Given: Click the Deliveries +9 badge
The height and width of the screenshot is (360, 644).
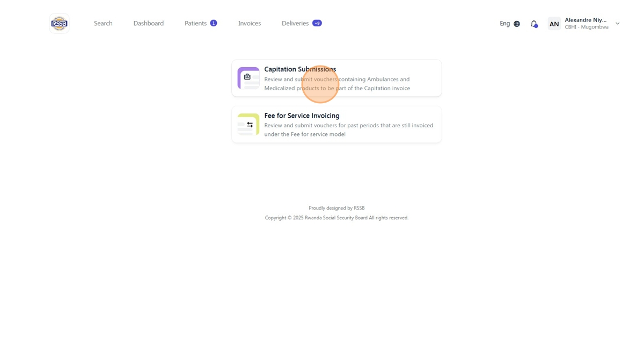Looking at the screenshot, I should coord(317,23).
